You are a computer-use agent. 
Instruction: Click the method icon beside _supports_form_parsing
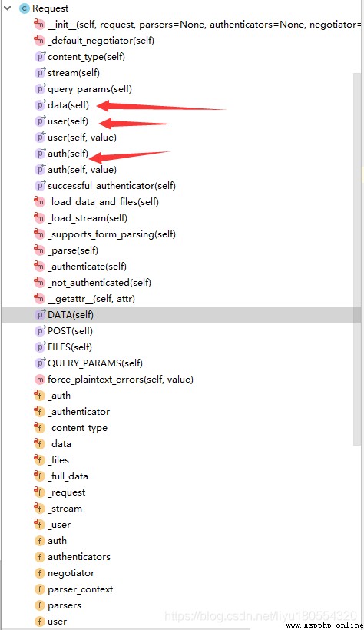(x=39, y=234)
